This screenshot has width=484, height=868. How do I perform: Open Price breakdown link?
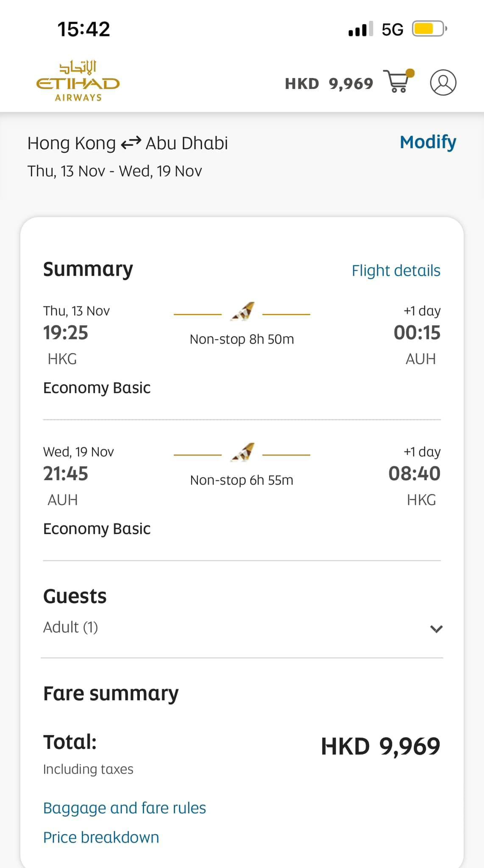tap(101, 837)
